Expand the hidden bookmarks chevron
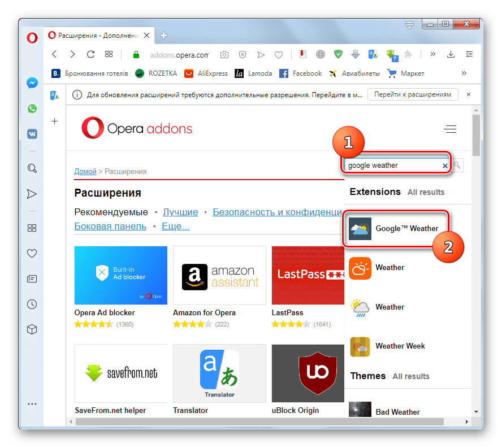 click(x=464, y=73)
